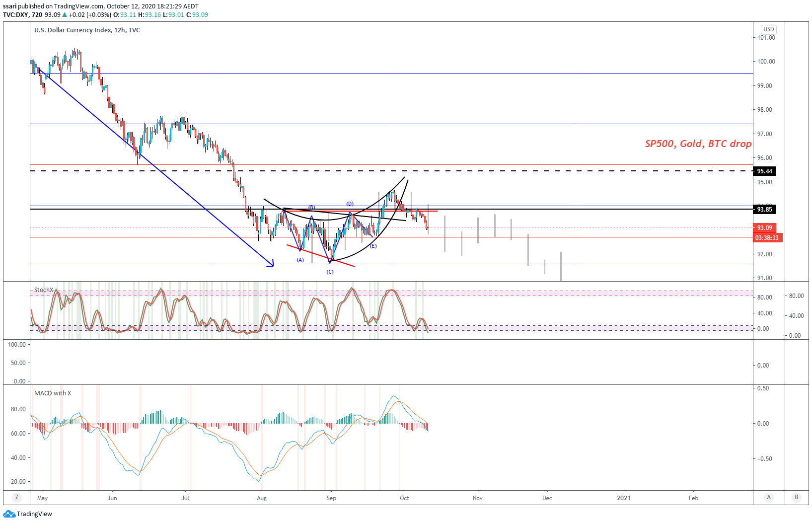This screenshot has height=523, width=812.
Task: Click Jul on the time axis
Action: (185, 498)
